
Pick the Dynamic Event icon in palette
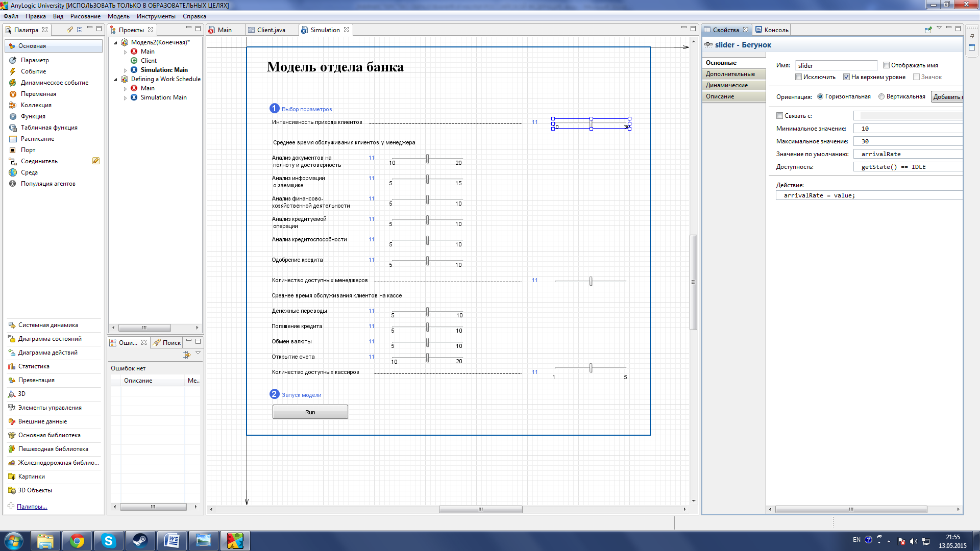coord(13,83)
